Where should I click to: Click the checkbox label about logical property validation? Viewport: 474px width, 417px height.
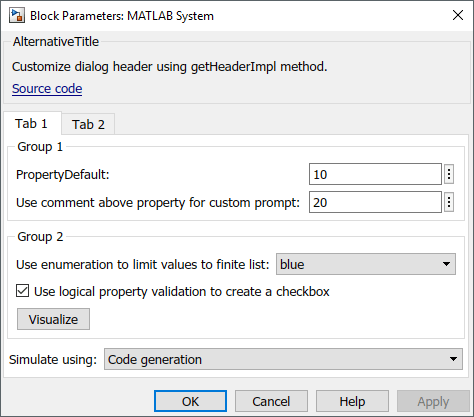(182, 291)
